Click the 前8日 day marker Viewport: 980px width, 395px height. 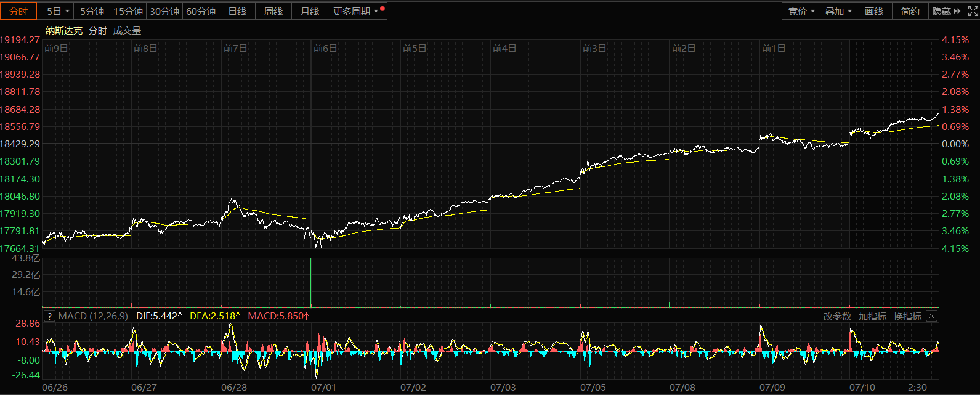145,49
